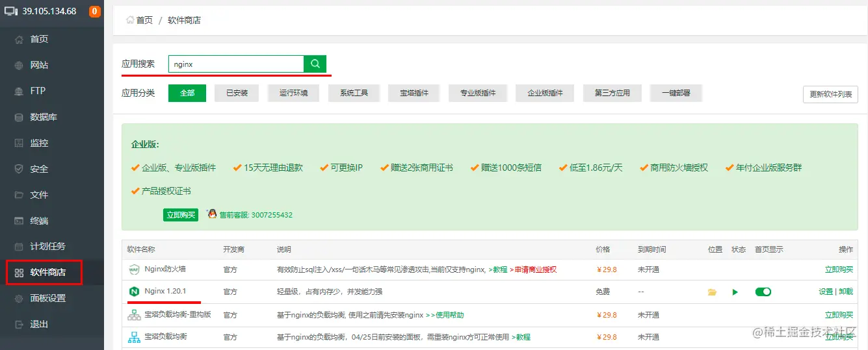Image resolution: width=868 pixels, height=350 pixels.
Task: Select the 专业版插件 category tab
Action: tap(478, 93)
